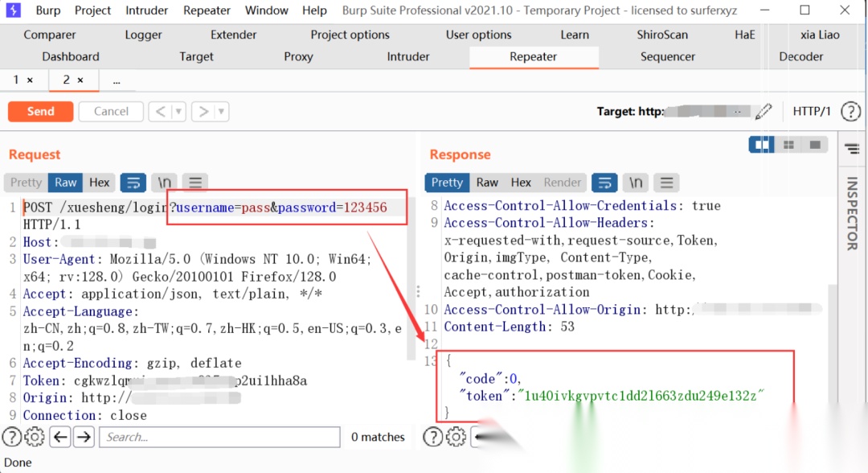This screenshot has width=868, height=473.
Task: Open Response panel hamburger options menu
Action: pyautogui.click(x=666, y=183)
